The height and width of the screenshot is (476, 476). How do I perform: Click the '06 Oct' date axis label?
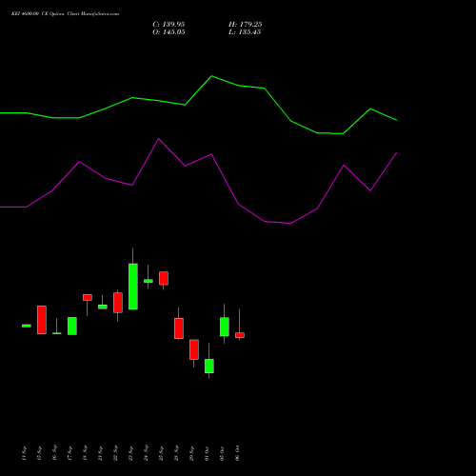tap(238, 453)
